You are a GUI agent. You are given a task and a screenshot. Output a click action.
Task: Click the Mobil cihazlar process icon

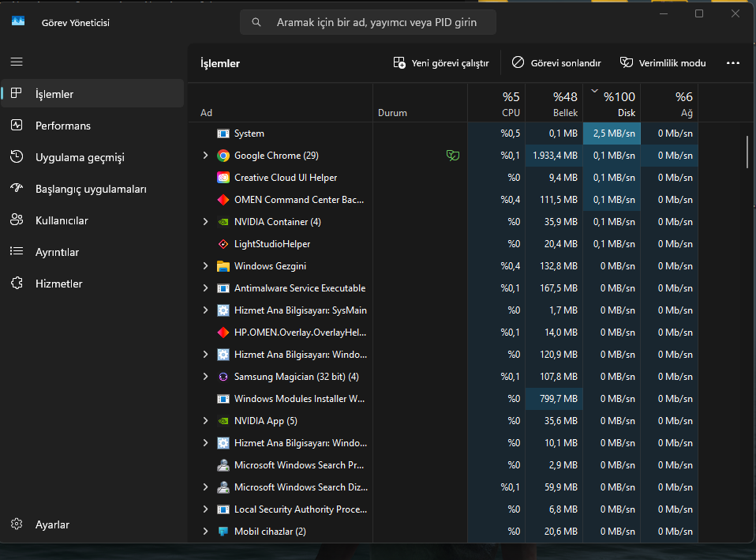point(223,532)
